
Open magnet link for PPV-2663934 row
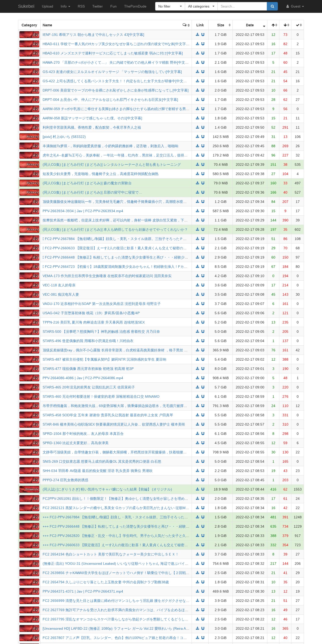click(x=203, y=211)
